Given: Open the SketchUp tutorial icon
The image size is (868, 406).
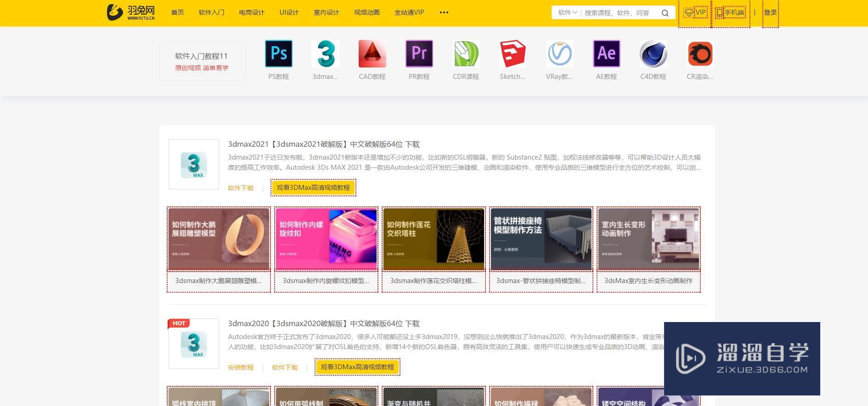Looking at the screenshot, I should (513, 54).
